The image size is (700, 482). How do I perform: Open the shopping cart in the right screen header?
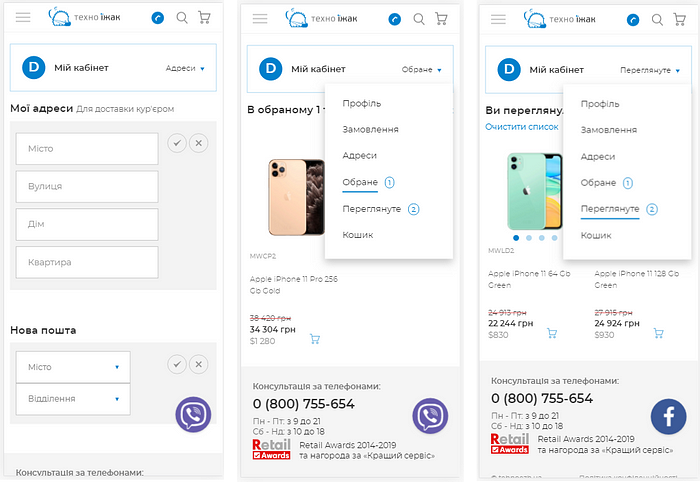pyautogui.click(x=679, y=19)
